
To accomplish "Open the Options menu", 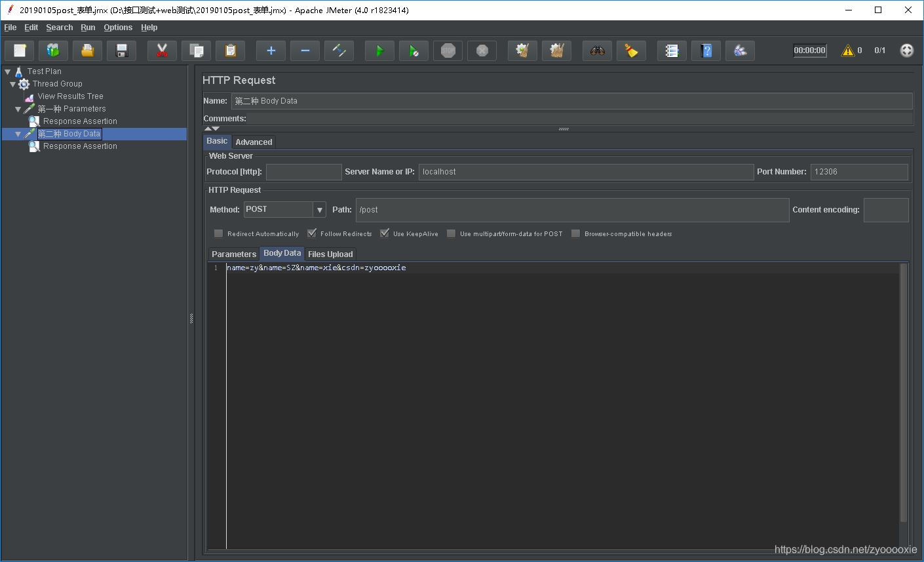I will [x=118, y=28].
